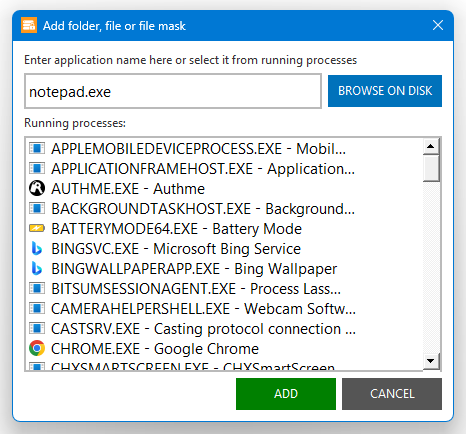The width and height of the screenshot is (466, 434).
Task: Click the process list scroll down arrow
Action: coord(431,361)
